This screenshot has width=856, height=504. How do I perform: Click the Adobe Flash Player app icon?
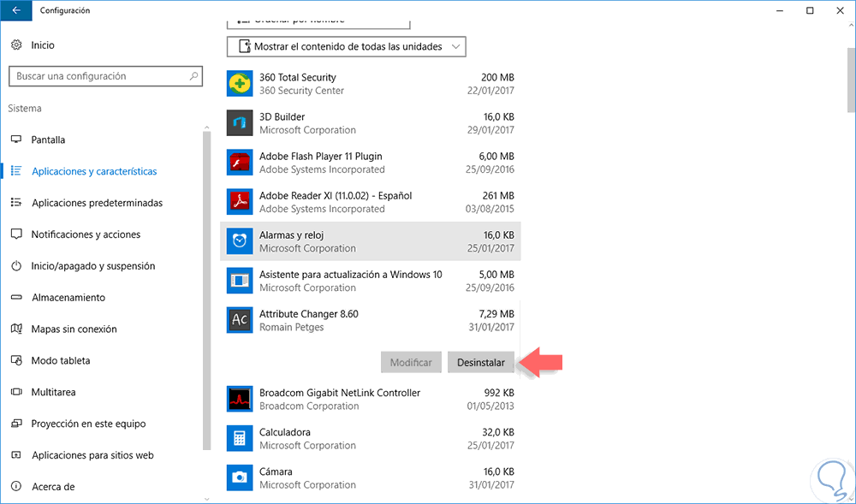[x=240, y=163]
